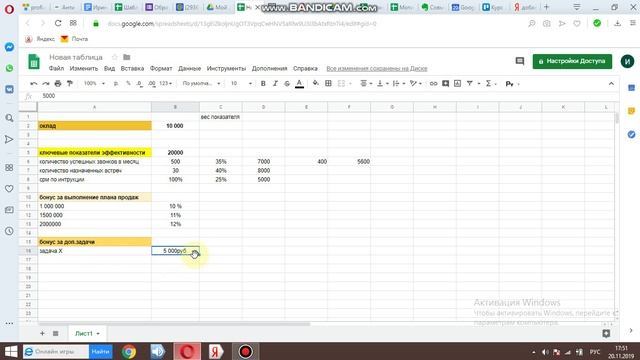
Task: Open horizontal align dropdown
Action: (x=366, y=84)
